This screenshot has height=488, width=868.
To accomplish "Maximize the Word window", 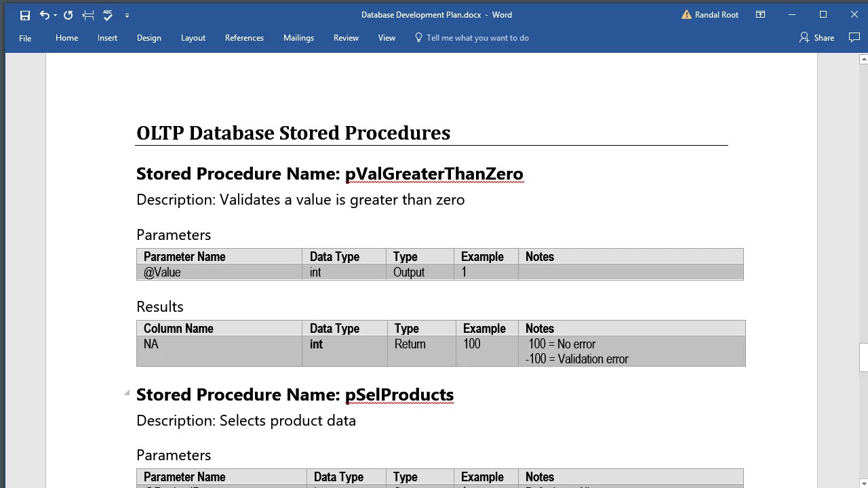I will 823,15.
